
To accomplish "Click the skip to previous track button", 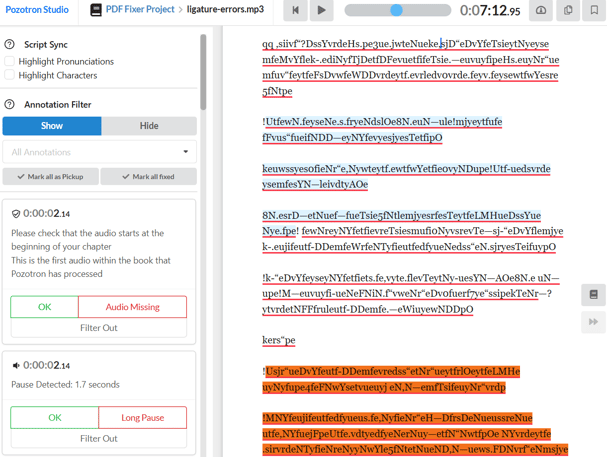I will tap(295, 11).
